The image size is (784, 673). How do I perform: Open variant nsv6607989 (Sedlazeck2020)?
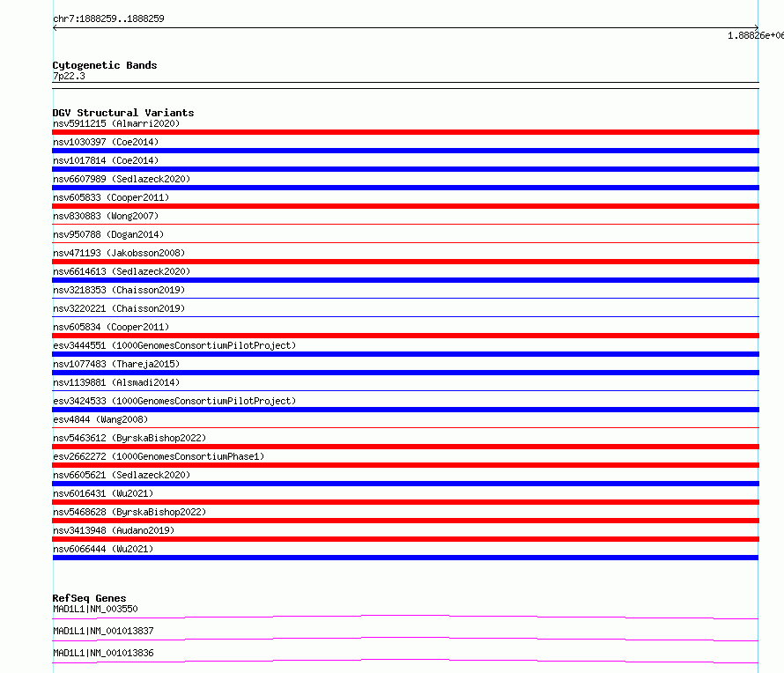point(122,179)
